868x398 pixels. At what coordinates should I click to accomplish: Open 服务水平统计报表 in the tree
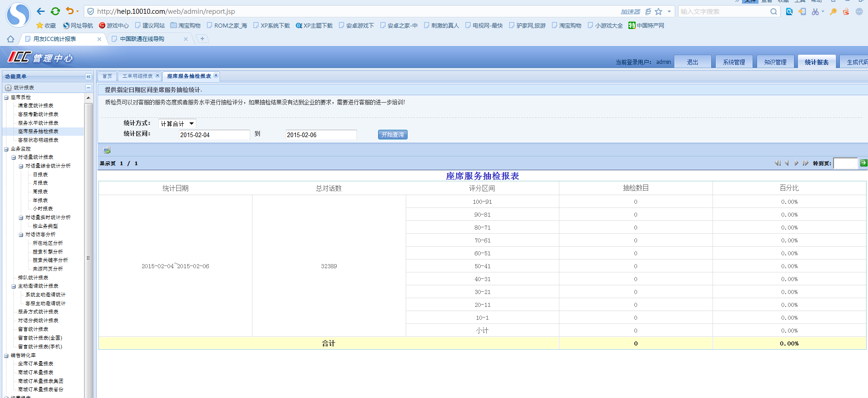pos(38,123)
